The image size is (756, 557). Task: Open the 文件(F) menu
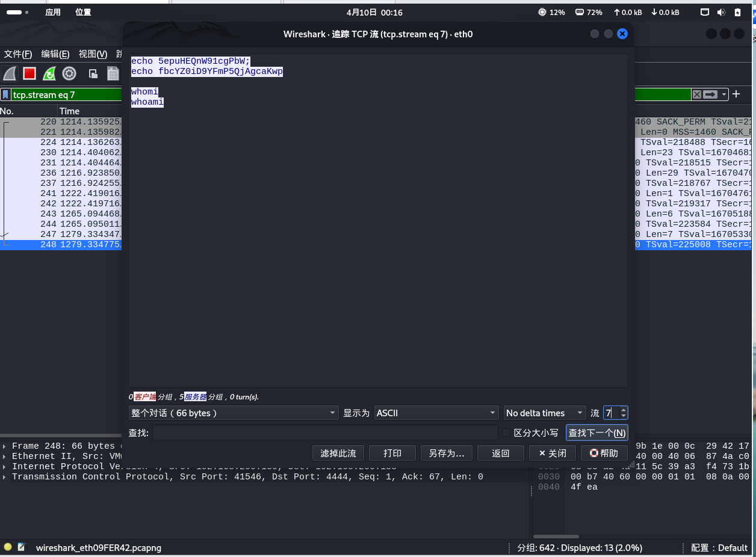tap(18, 54)
